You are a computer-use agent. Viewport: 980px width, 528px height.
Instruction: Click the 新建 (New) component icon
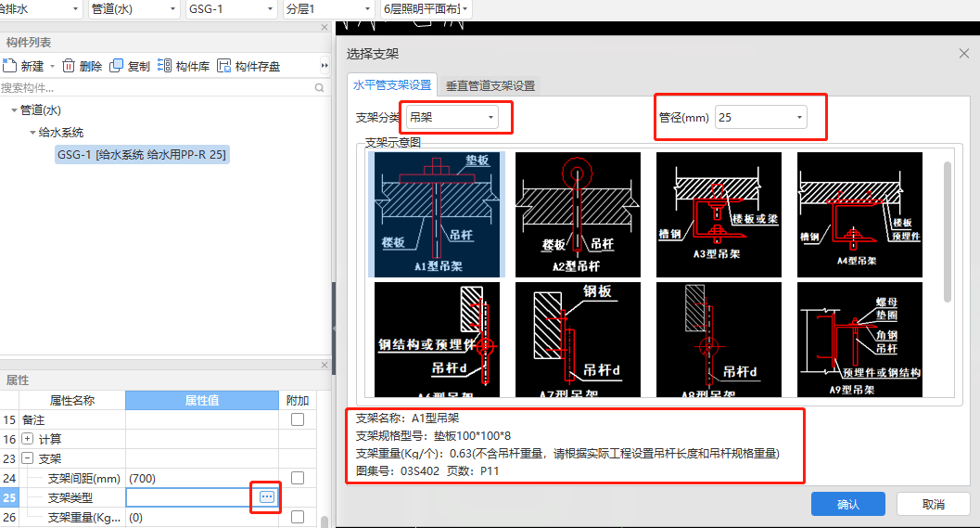(x=9, y=66)
